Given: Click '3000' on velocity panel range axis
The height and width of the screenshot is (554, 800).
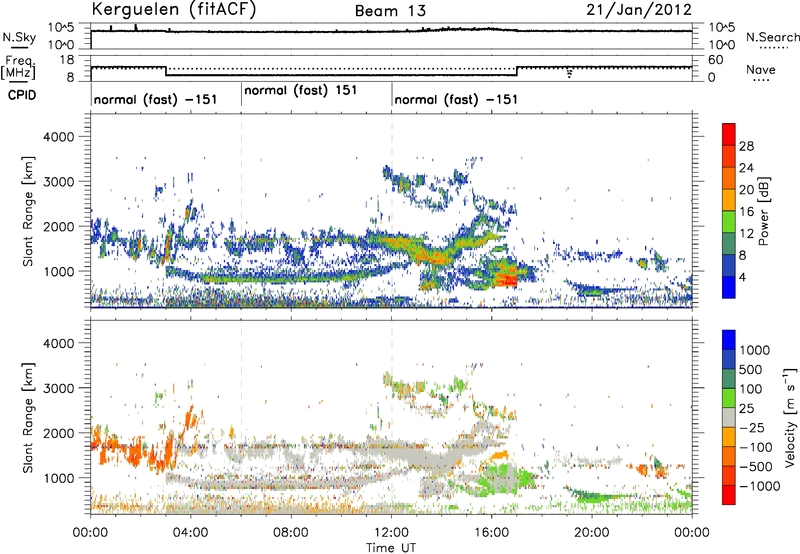Looking at the screenshot, I should (58, 388).
